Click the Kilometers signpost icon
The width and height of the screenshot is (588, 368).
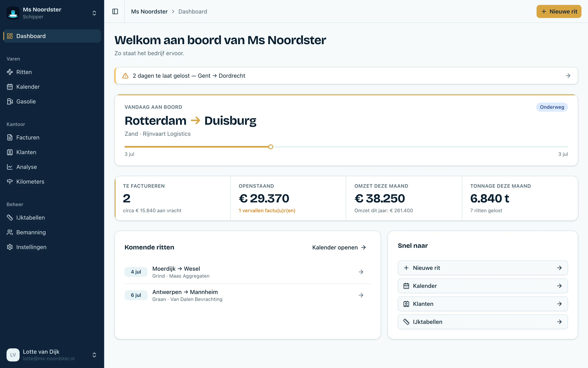10,182
